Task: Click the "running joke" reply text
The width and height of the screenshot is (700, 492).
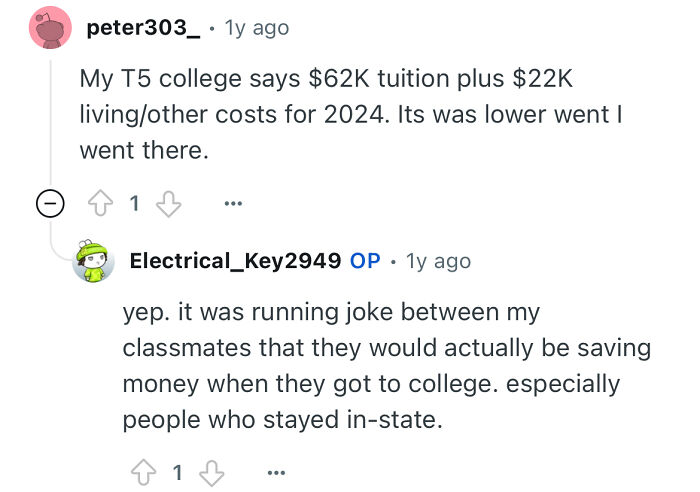Action: click(x=385, y=366)
